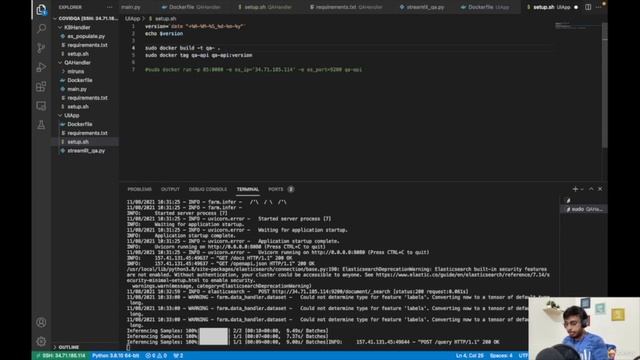The height and width of the screenshot is (360, 640).
Task: Open setup.sh under KBHandler
Action: (78, 54)
